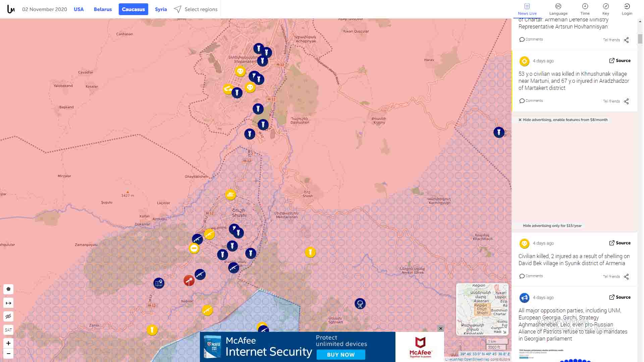
Task: Click the red microphone marker on map
Action: [189, 280]
